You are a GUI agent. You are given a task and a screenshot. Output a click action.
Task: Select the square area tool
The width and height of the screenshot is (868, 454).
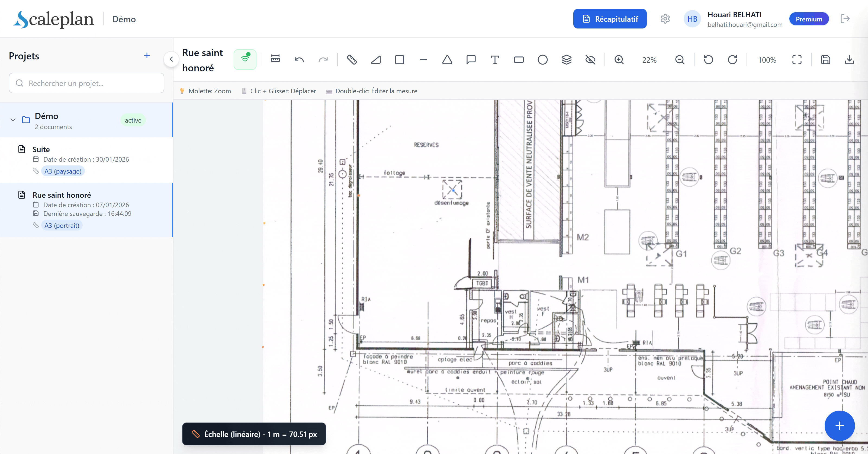(399, 60)
